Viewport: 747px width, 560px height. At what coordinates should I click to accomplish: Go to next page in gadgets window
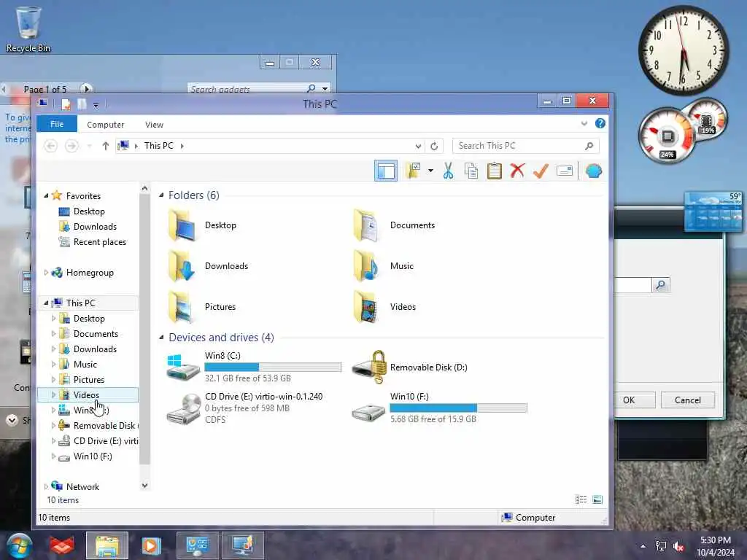(x=87, y=88)
